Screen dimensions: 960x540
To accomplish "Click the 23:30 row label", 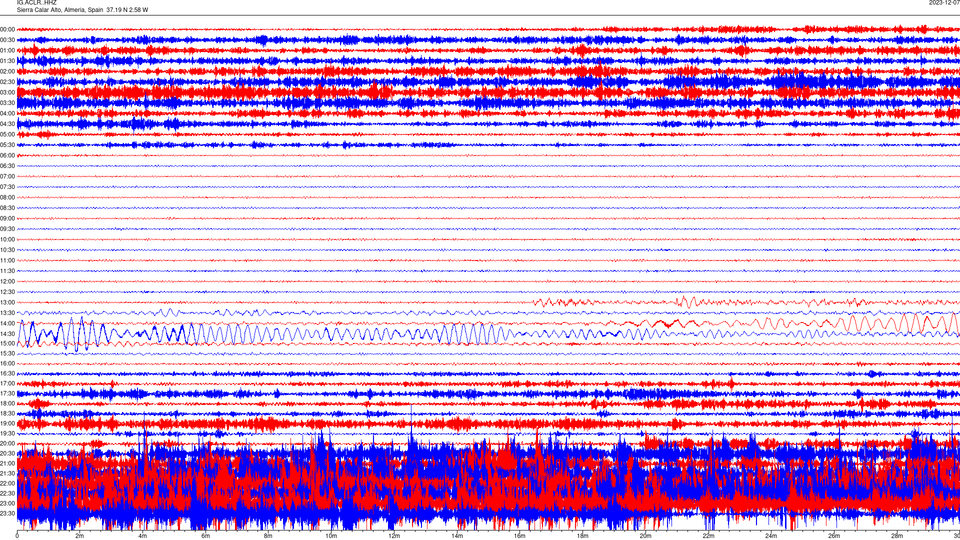I will click(x=7, y=513).
